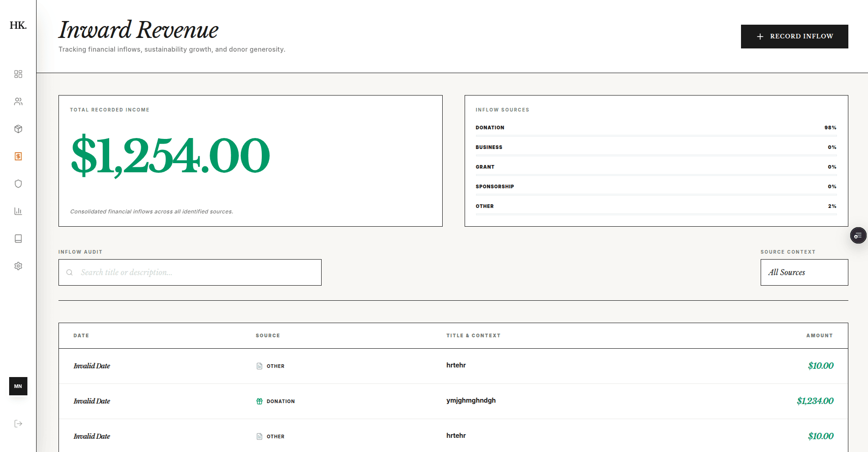Click the HK. logo

(18, 25)
